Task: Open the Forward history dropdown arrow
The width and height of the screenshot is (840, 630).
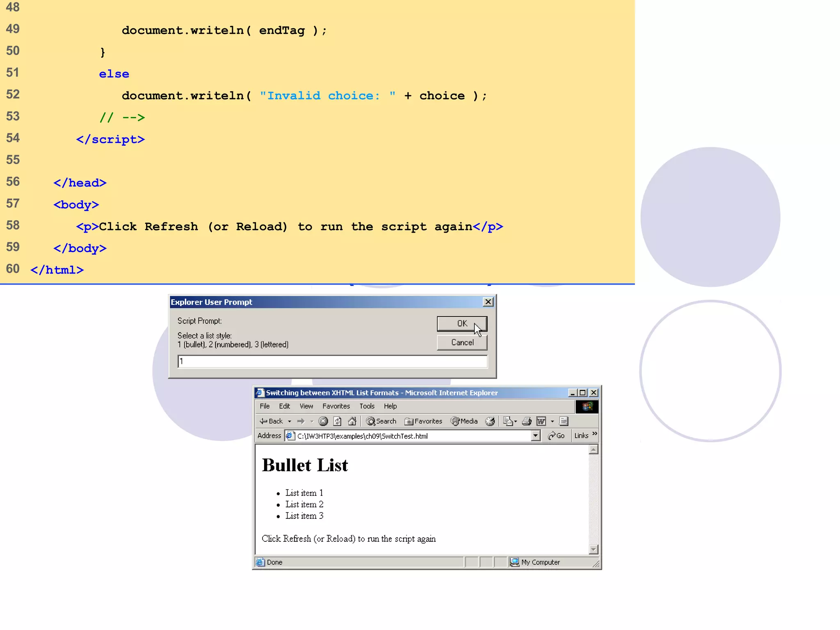Action: (312, 422)
